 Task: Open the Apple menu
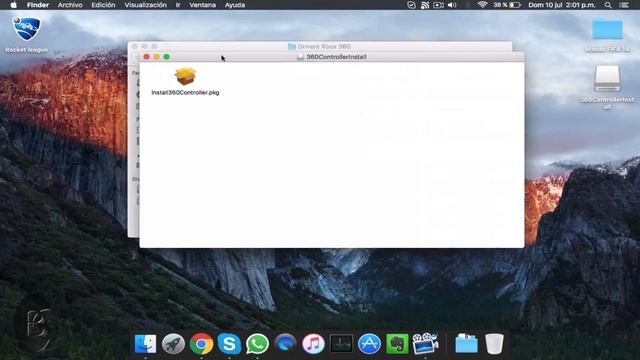click(x=13, y=5)
